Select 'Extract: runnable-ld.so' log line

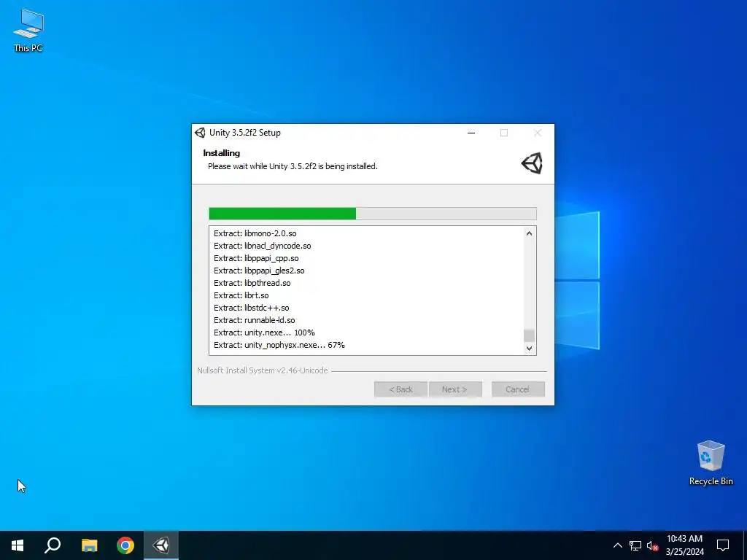click(x=254, y=320)
